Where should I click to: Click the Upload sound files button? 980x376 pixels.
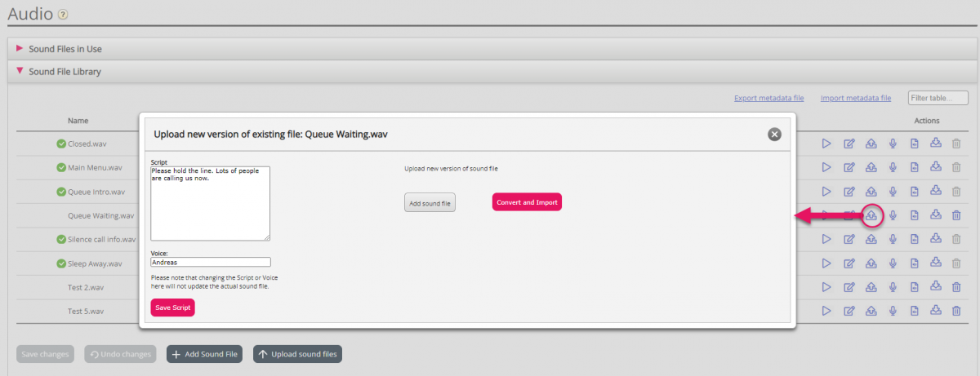(x=297, y=354)
